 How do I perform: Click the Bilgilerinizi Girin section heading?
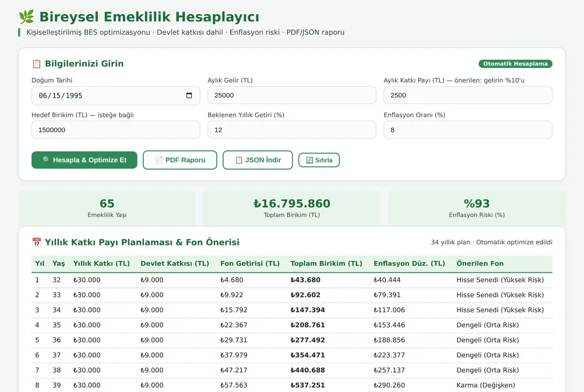coord(77,64)
